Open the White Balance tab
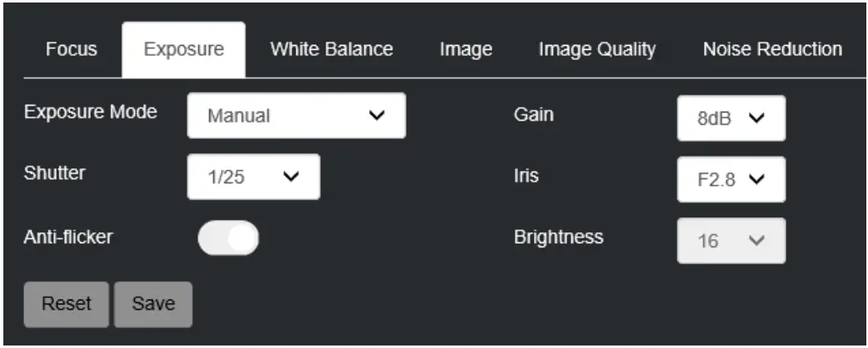Screen dimensions: 868x348 pyautogui.click(x=332, y=49)
